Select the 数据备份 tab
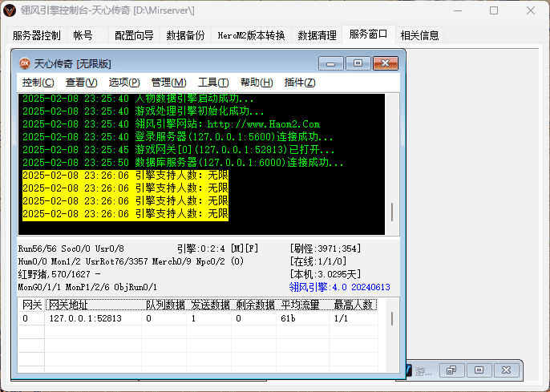The height and width of the screenshot is (392, 550). tap(185, 35)
